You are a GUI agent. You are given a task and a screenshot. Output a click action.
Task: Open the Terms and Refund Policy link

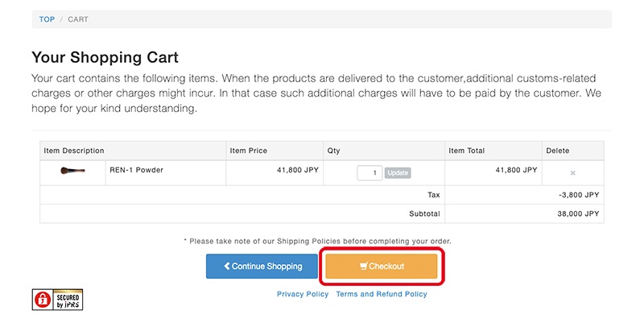pos(382,294)
